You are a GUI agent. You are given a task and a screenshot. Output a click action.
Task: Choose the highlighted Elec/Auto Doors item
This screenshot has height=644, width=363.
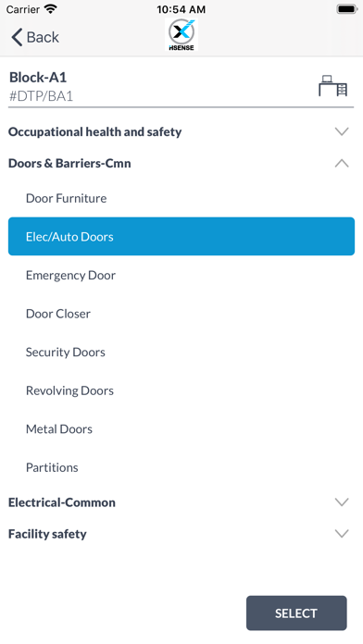coord(181,236)
